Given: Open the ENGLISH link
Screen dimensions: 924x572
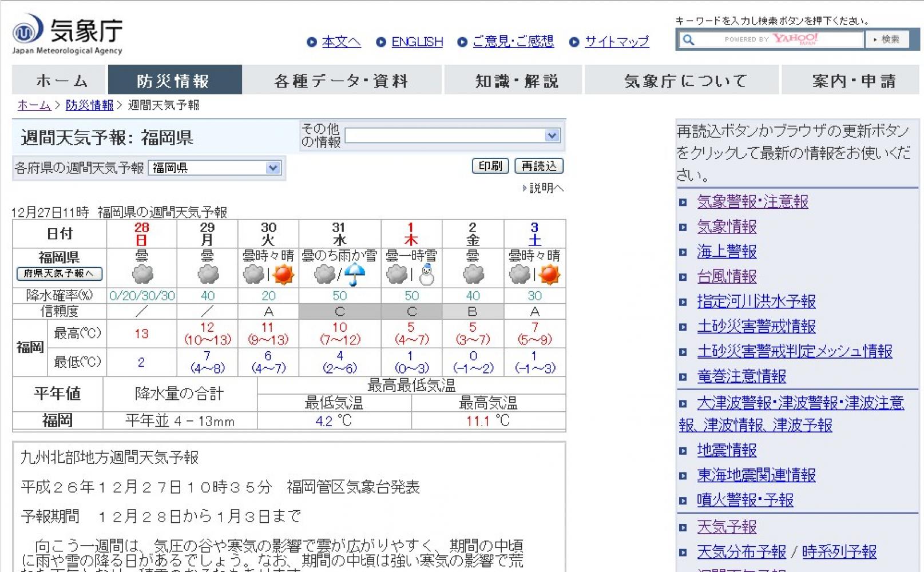Looking at the screenshot, I should [x=417, y=42].
